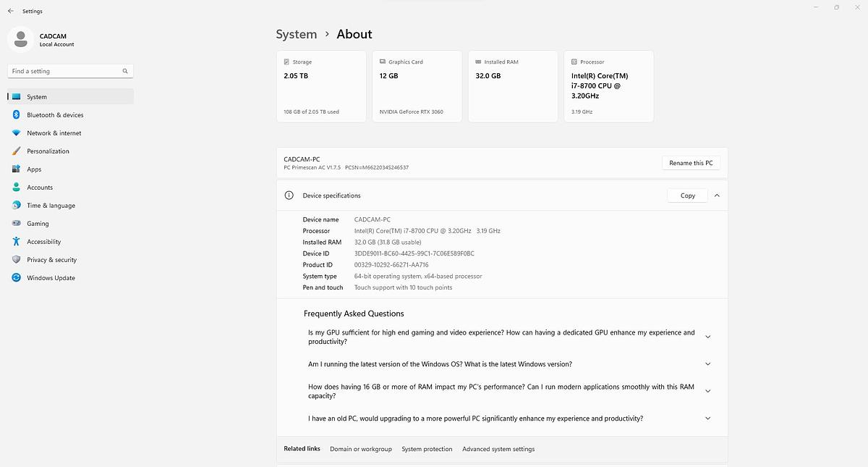868x467 pixels.
Task: Expand the GPU gaming FAQ question
Action: (x=707, y=337)
